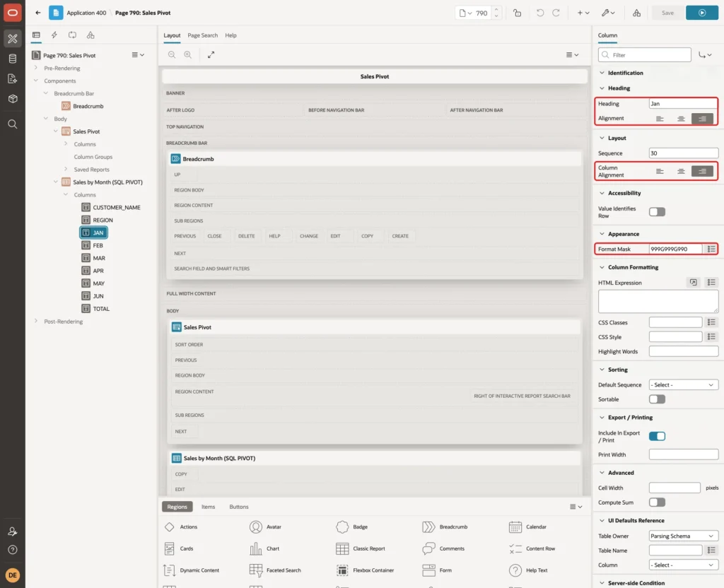Switch gallery to the Items tab
724x588 pixels.
tap(209, 507)
